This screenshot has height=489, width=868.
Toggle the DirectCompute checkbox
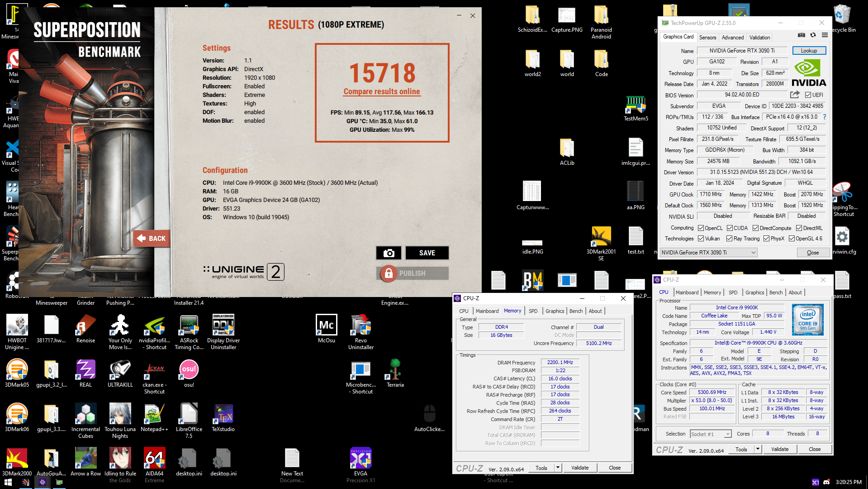[x=755, y=228]
